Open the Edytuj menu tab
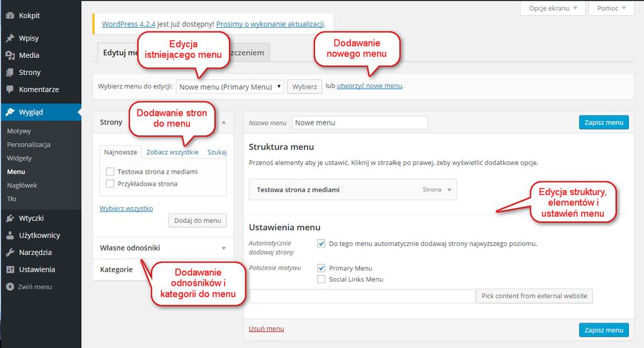Viewport: 644px width, 348px height. [118, 53]
